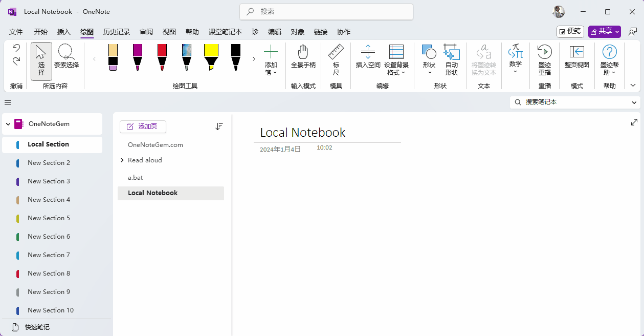This screenshot has height=336, width=644.
Task: Toggle 自动形状 auto shapes
Action: [452, 60]
